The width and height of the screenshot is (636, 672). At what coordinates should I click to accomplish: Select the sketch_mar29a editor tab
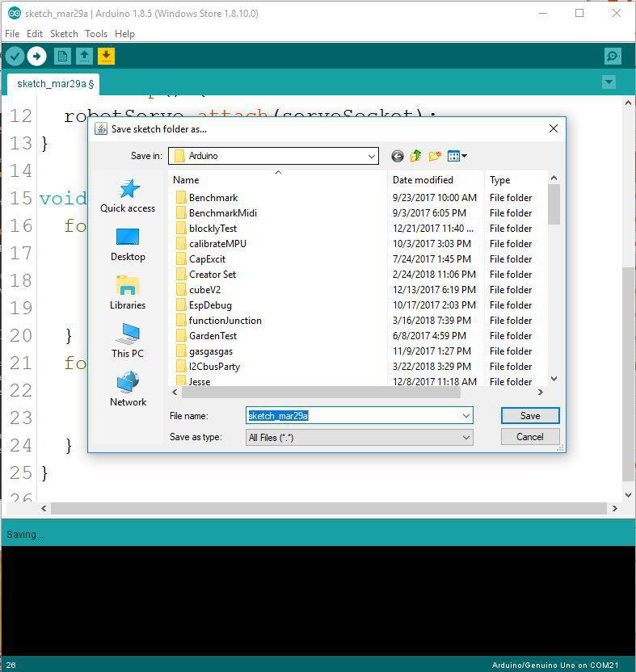tap(54, 83)
